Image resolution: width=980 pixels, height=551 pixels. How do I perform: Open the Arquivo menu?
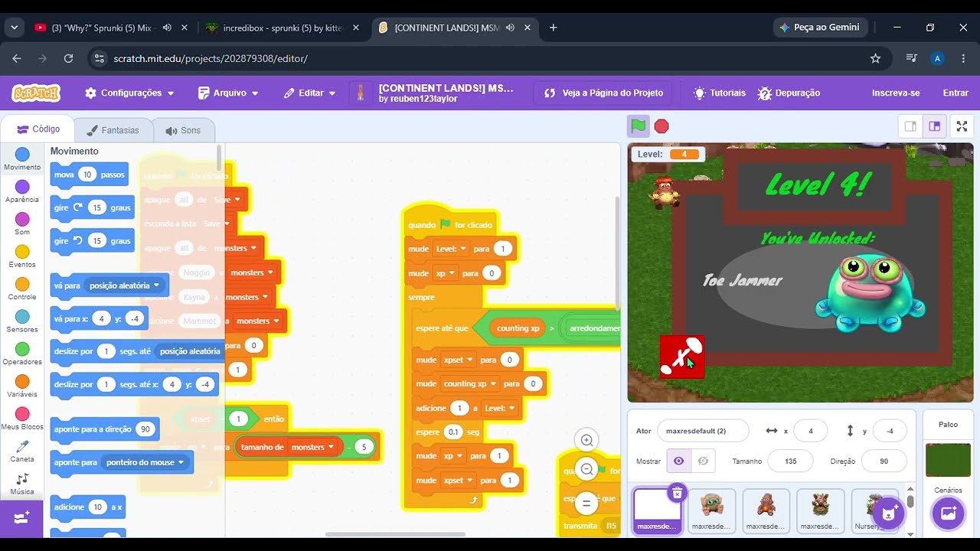(228, 93)
